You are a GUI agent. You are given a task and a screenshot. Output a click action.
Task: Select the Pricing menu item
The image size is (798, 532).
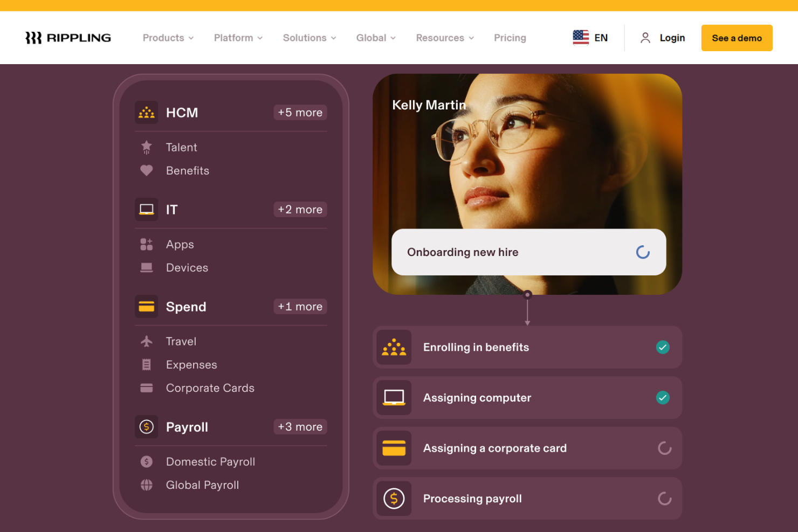coord(510,38)
